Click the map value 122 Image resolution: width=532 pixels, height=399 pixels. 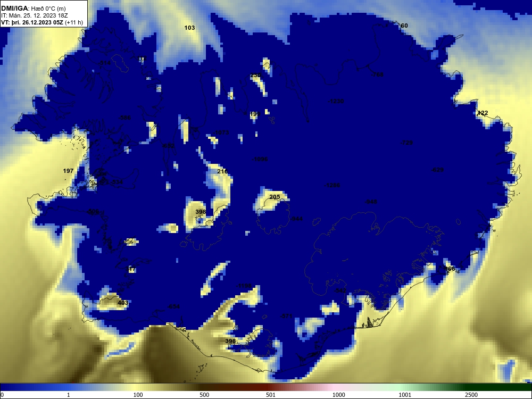483,113
